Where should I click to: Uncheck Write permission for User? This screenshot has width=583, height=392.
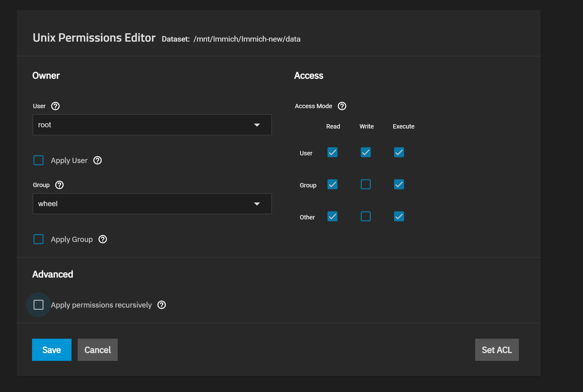click(366, 152)
